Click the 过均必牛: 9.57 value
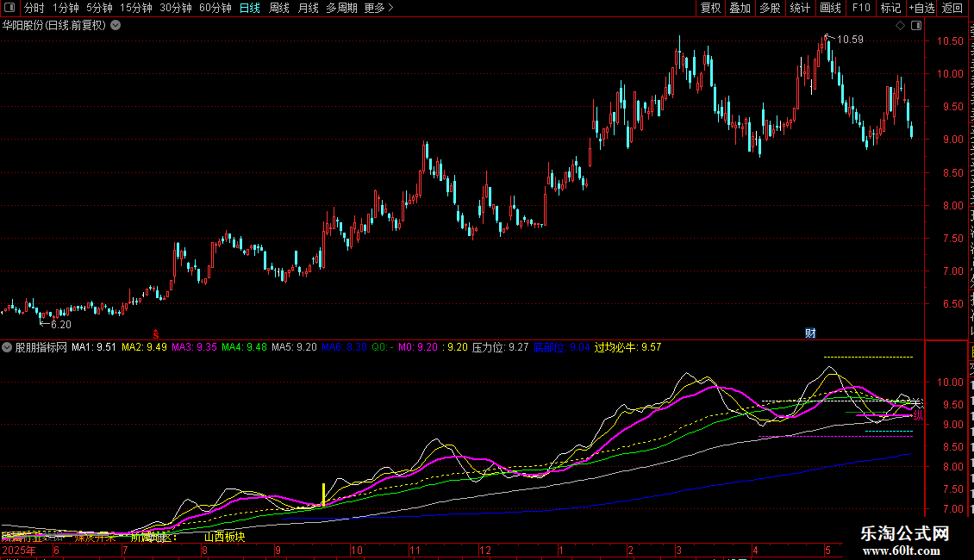This screenshot has width=974, height=560. click(628, 348)
